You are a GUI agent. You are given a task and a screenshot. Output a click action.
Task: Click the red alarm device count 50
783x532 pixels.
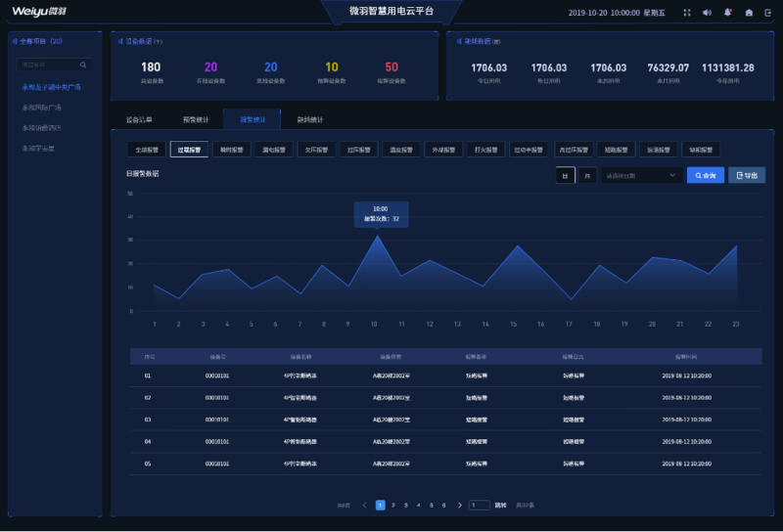point(391,66)
